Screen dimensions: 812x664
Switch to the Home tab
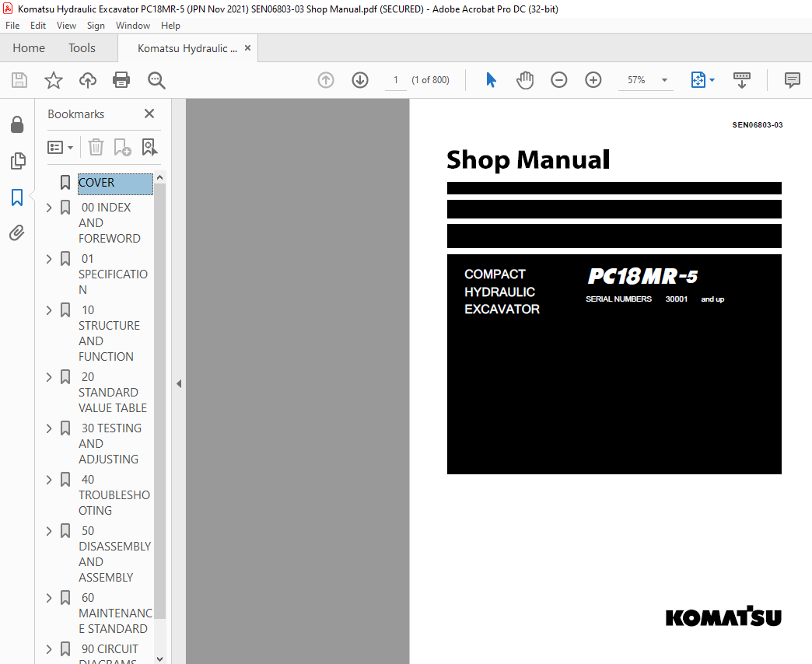[29, 48]
